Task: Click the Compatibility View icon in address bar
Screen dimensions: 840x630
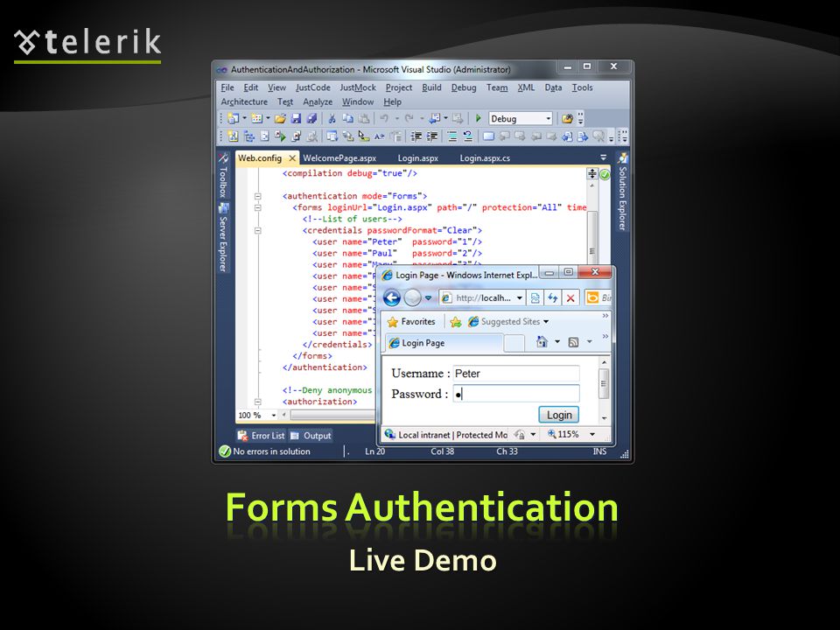Action: click(x=535, y=297)
